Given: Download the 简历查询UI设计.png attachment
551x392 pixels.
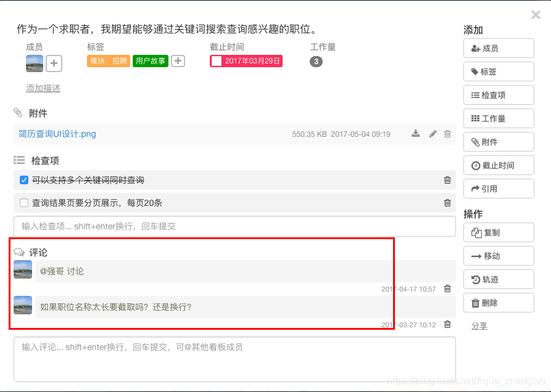Looking at the screenshot, I should pyautogui.click(x=416, y=134).
